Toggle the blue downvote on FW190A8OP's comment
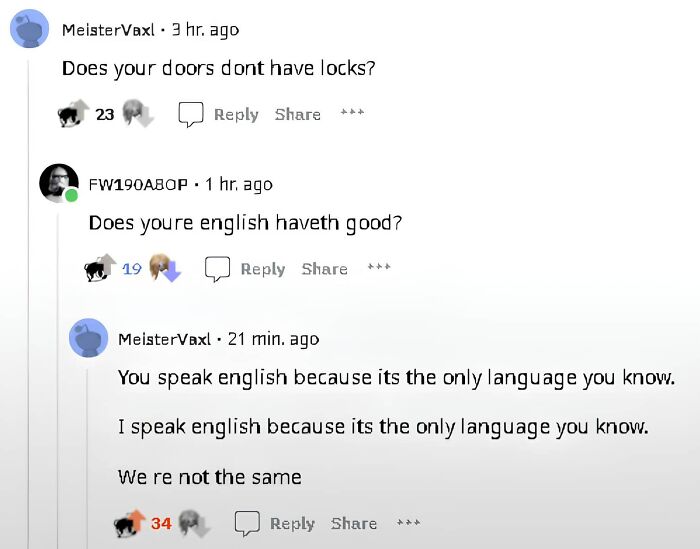The height and width of the screenshot is (549, 700). 165,268
